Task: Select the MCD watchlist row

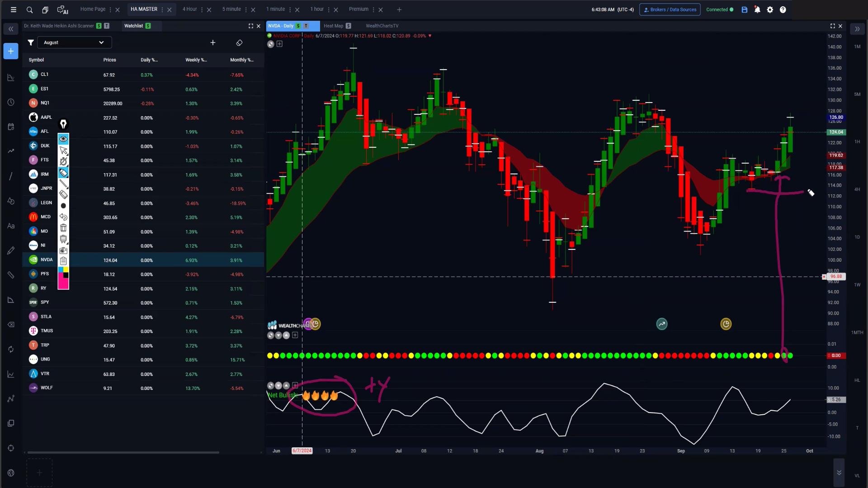Action: [x=143, y=217]
